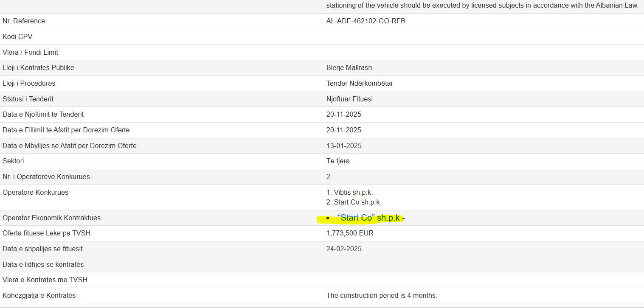Click the date beside "Data e Njoftimit te Tenderit"
The image size is (644, 308).
pos(344,115)
